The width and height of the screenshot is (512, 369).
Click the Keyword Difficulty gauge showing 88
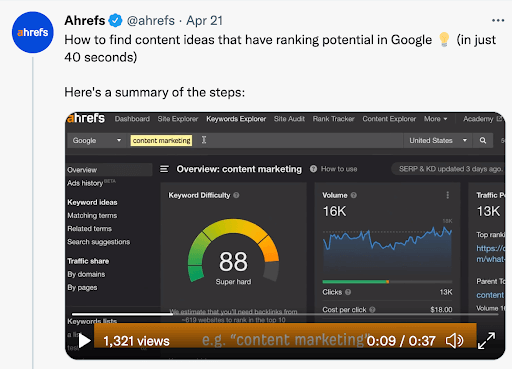coord(233,252)
